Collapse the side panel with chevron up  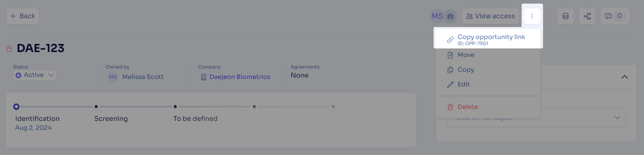point(625,77)
